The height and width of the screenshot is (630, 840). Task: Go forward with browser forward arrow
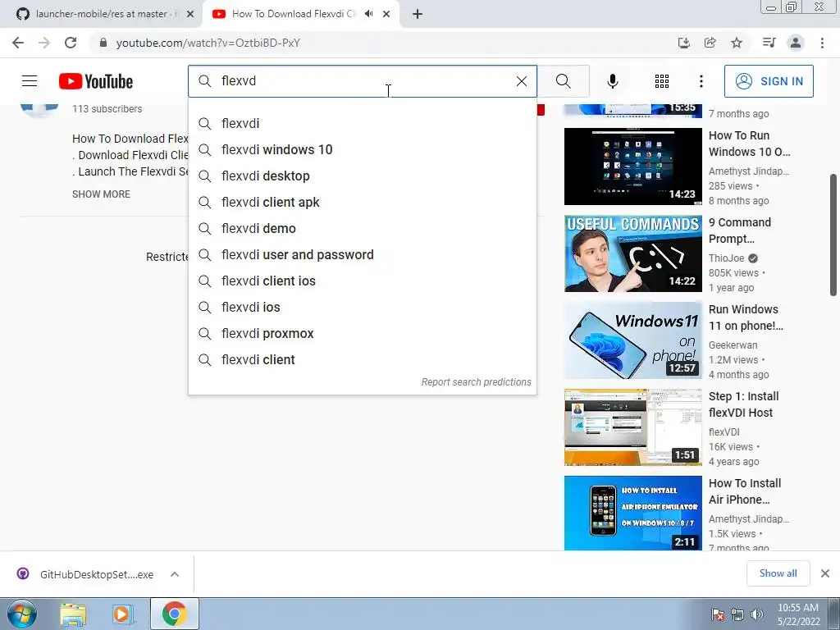point(44,43)
